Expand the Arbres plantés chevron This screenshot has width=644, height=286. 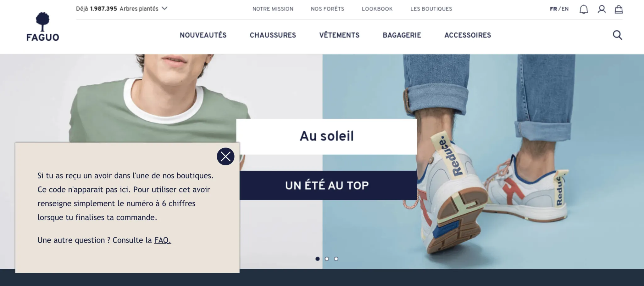[164, 9]
